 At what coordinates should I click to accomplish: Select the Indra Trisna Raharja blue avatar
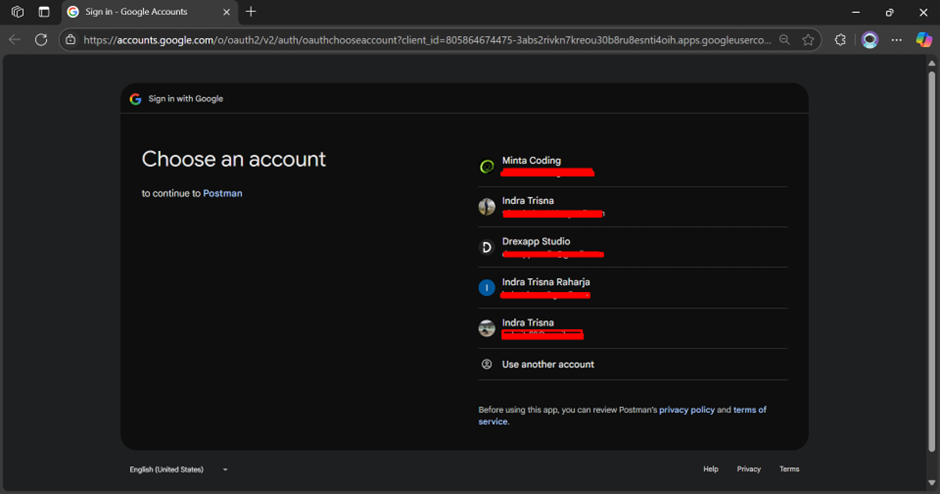pos(487,288)
